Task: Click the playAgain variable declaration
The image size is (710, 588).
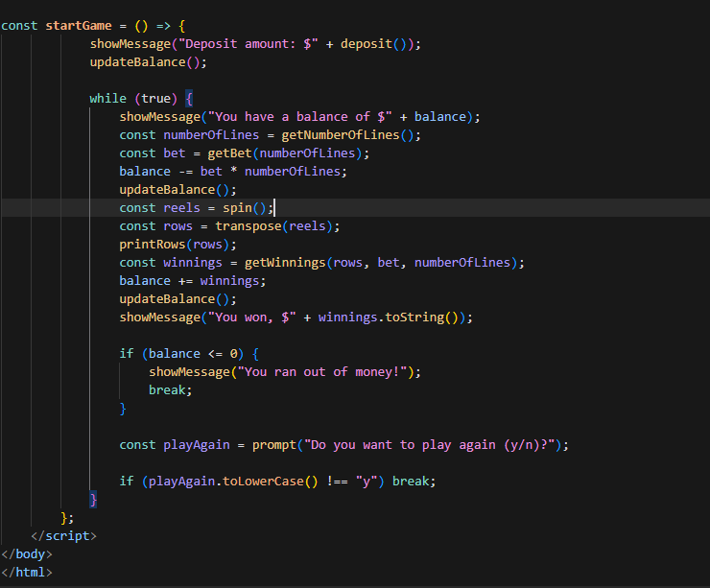Action: [x=197, y=445]
